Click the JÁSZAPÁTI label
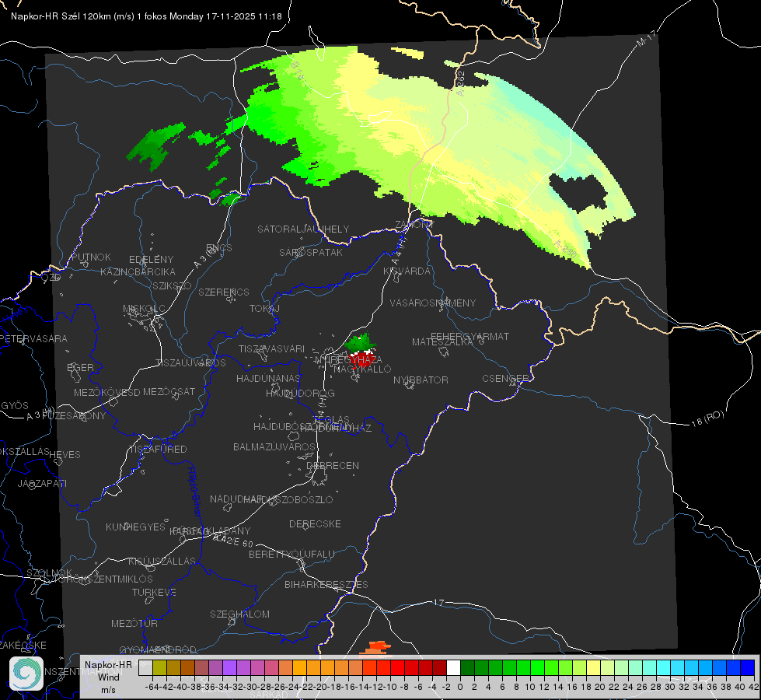The image size is (761, 700). point(42,483)
